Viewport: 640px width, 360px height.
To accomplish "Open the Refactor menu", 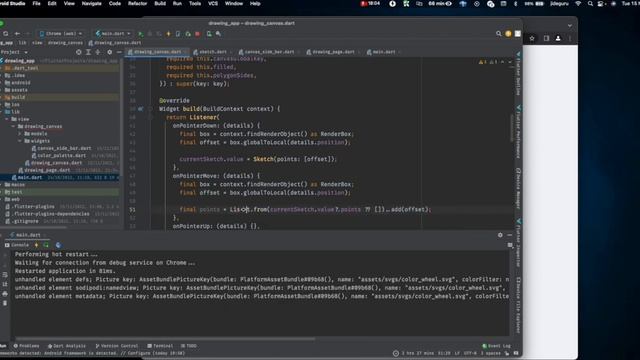I will tap(138, 4).
